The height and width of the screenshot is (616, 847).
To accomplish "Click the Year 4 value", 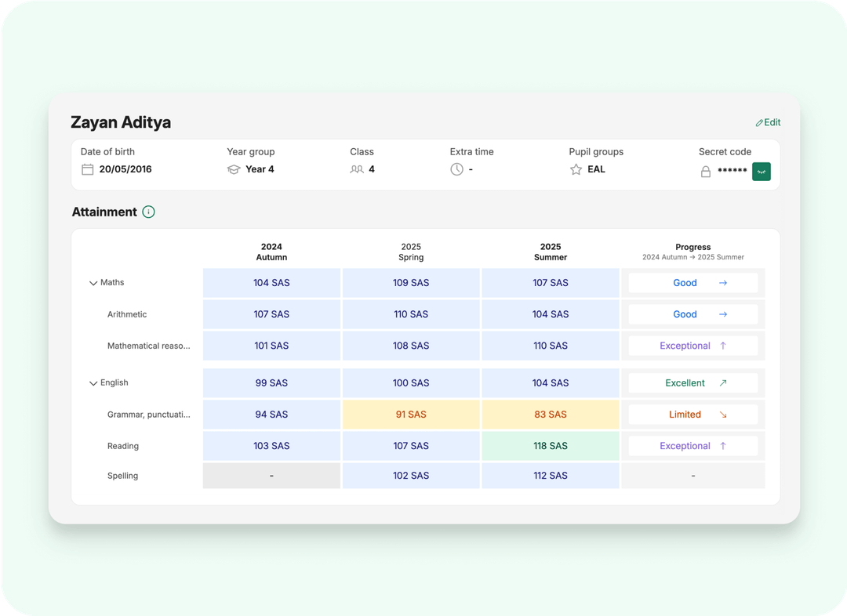I will pyautogui.click(x=260, y=169).
